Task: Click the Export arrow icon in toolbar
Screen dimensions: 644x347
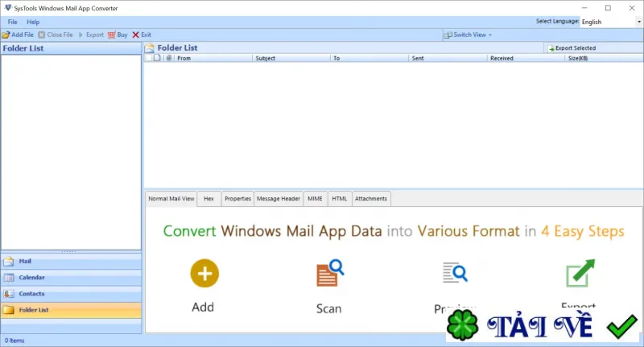Action: (x=80, y=35)
